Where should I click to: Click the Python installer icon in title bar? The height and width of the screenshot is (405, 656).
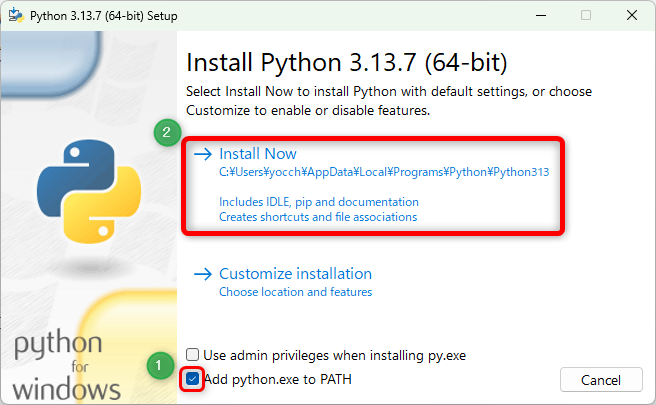[16, 15]
